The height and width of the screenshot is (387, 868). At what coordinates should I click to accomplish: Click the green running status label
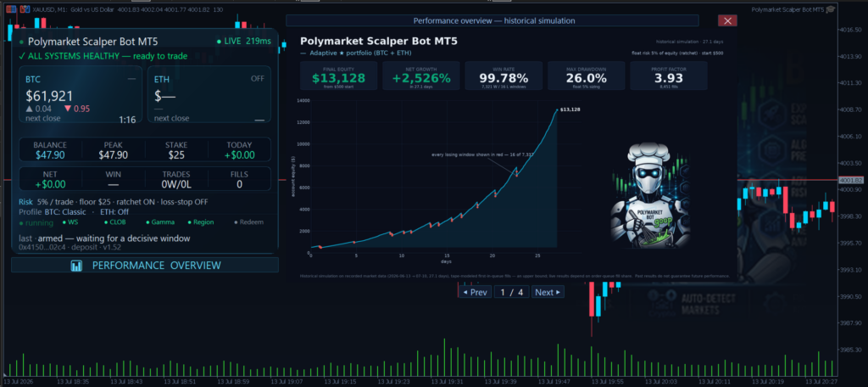36,223
